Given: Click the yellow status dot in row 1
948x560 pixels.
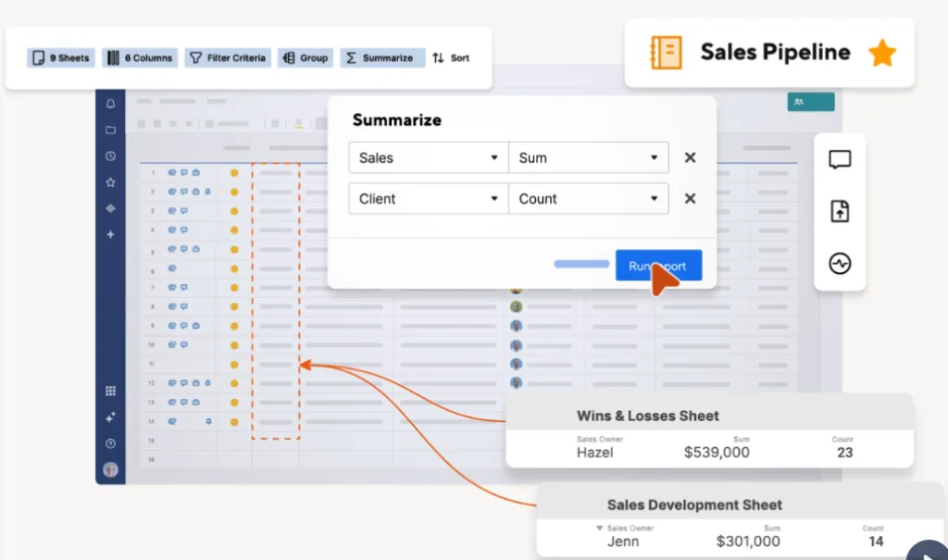Looking at the screenshot, I should [x=234, y=173].
